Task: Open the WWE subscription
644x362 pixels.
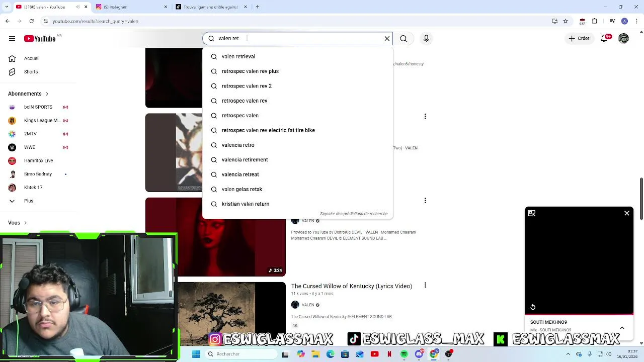Action: [x=37, y=147]
